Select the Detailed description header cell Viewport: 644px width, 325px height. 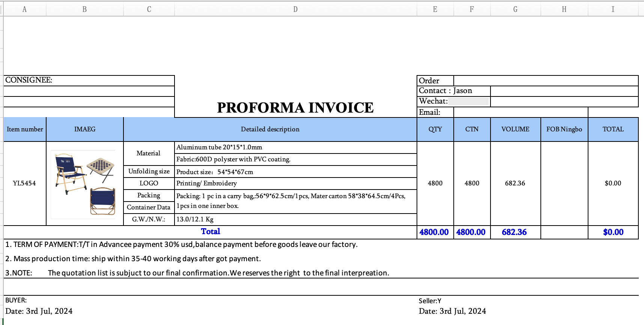coord(270,129)
